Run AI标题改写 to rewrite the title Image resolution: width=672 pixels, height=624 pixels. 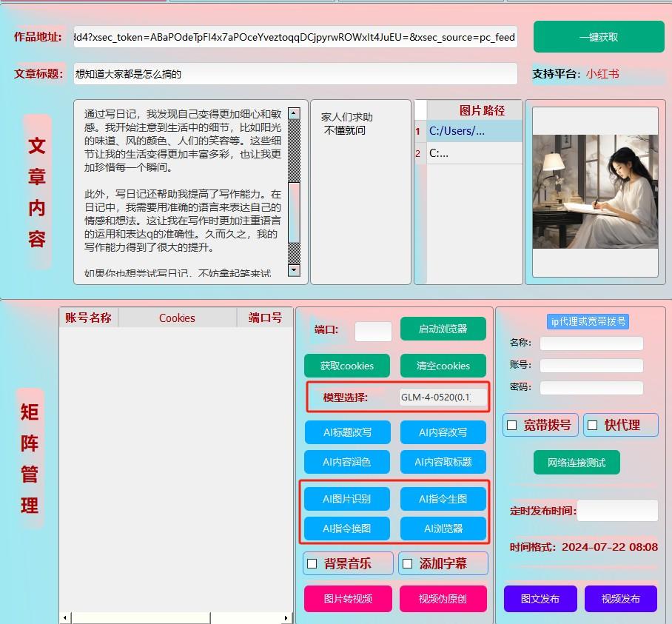coord(346,432)
